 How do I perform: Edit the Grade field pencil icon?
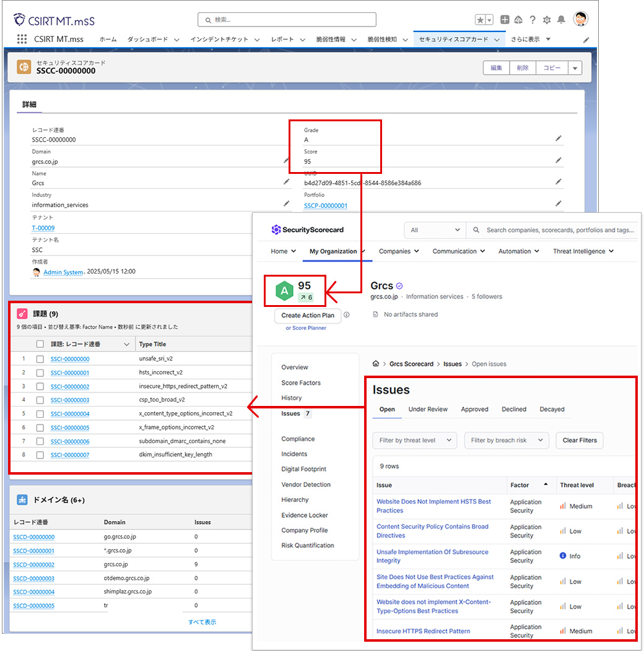[x=559, y=138]
